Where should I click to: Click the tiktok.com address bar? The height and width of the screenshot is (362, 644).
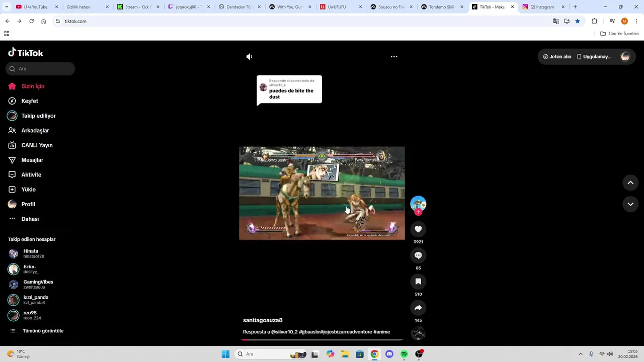pos(302,21)
